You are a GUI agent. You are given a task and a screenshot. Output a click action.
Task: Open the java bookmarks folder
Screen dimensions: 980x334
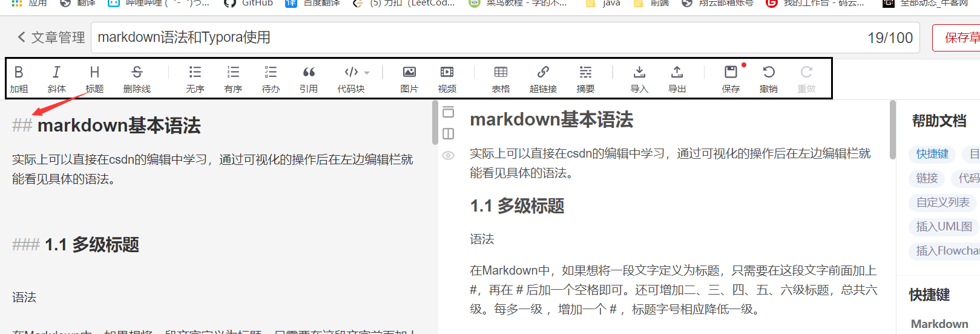602,3
